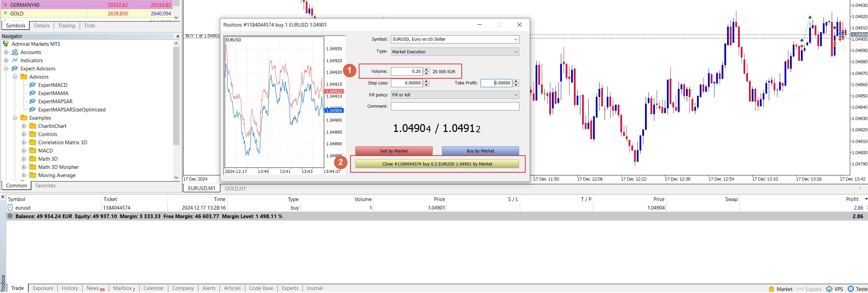The image size is (868, 293).
Task: Click the Admiral Markets MT5 root icon
Action: pos(6,44)
